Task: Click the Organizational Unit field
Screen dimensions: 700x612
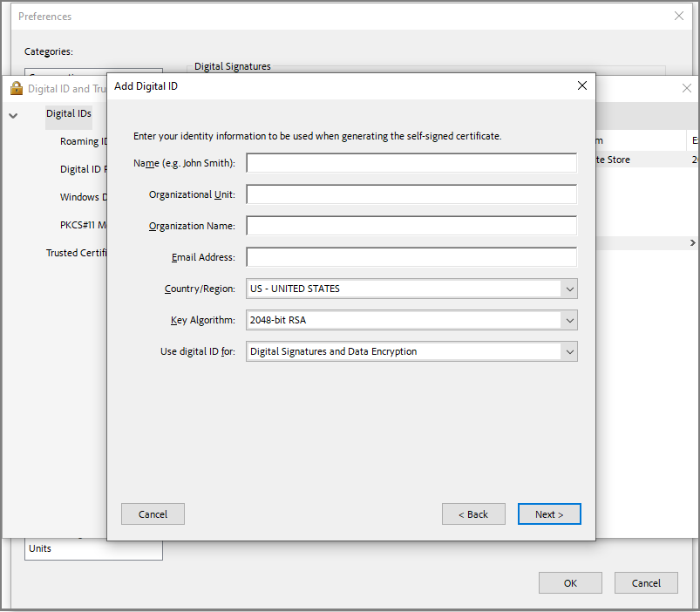Action: tap(411, 194)
